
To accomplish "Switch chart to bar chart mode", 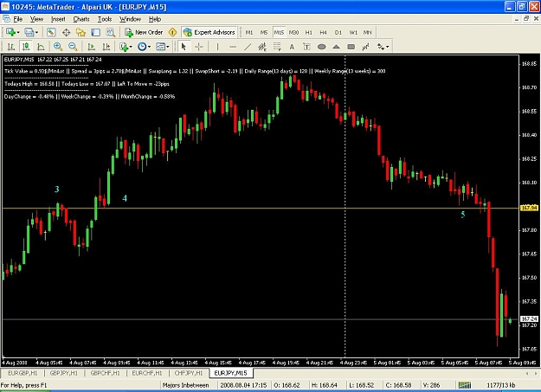I will pos(11,46).
